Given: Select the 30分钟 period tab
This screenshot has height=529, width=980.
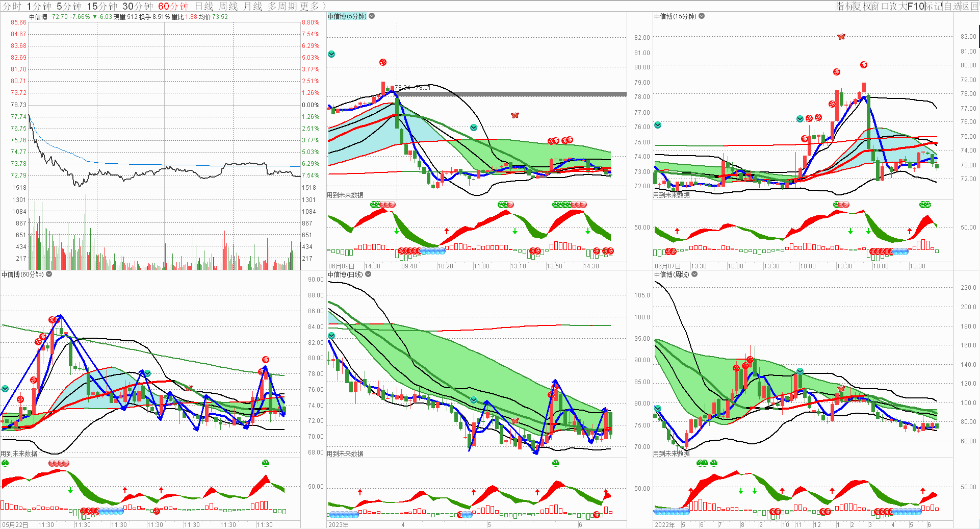Looking at the screenshot, I should pos(138,6).
